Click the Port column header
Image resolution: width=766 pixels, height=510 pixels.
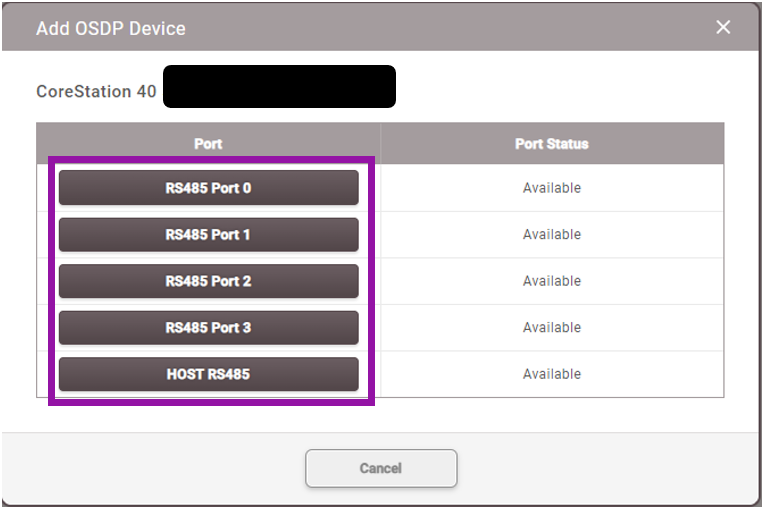pyautogui.click(x=208, y=144)
